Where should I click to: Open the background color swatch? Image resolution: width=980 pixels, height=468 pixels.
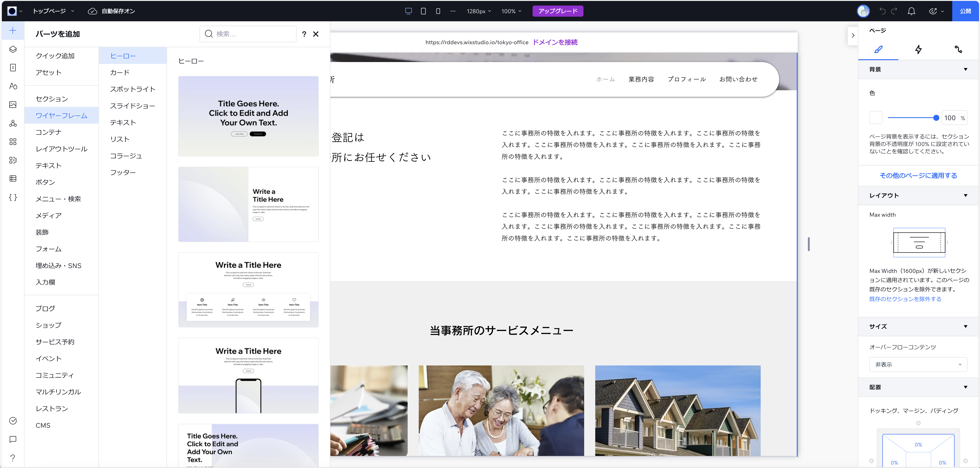[x=876, y=118]
